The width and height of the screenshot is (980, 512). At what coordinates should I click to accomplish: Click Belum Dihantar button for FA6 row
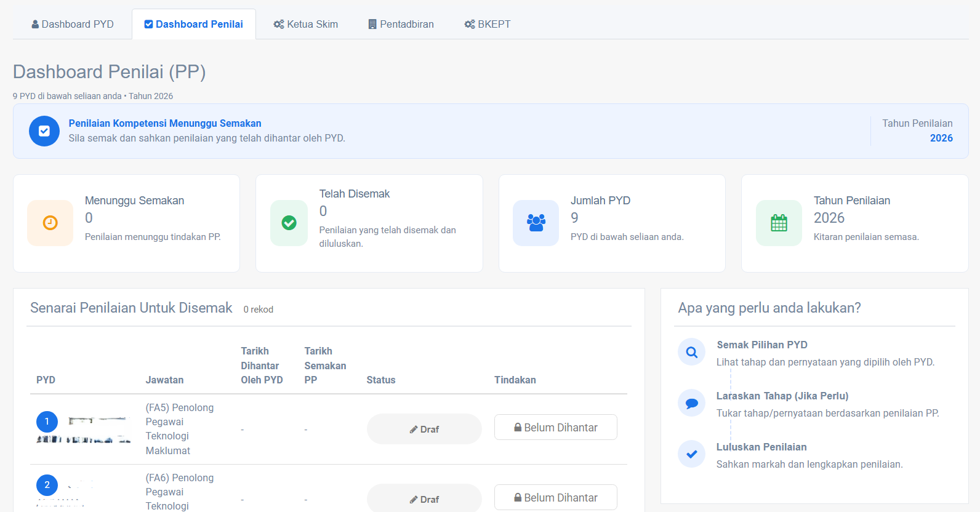555,498
